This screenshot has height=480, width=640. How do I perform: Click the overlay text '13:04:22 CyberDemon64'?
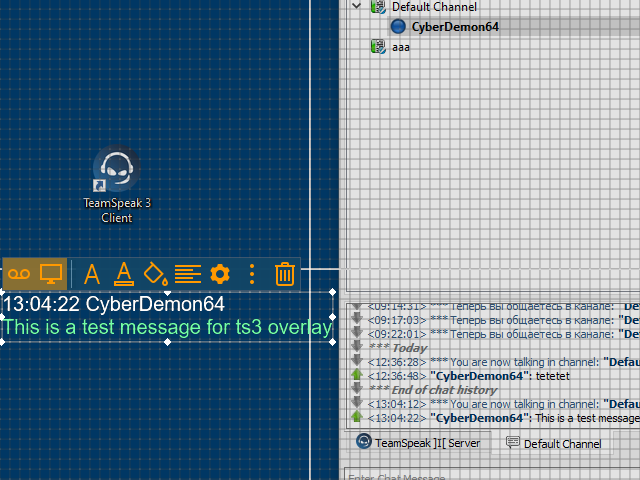[114, 304]
